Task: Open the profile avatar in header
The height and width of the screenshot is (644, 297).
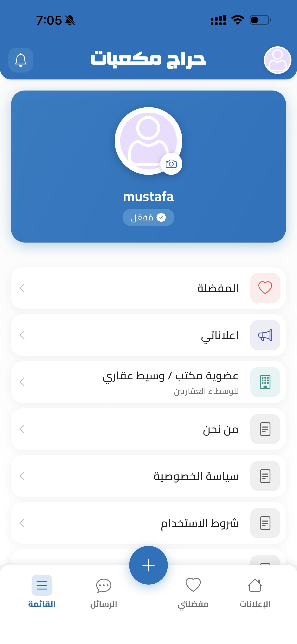Action: [277, 60]
